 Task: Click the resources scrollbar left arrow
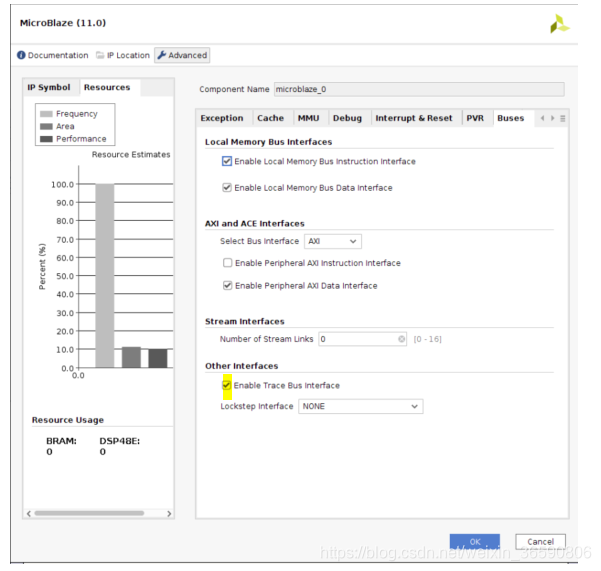pos(29,514)
